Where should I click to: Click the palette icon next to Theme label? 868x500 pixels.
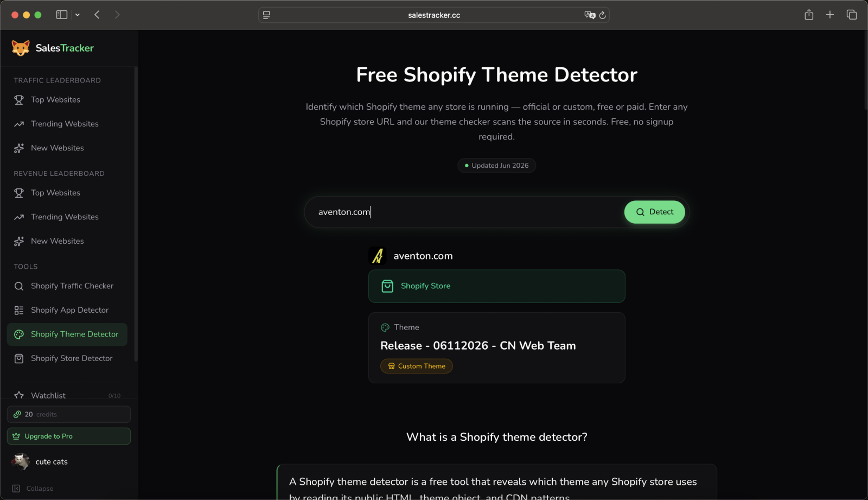385,327
